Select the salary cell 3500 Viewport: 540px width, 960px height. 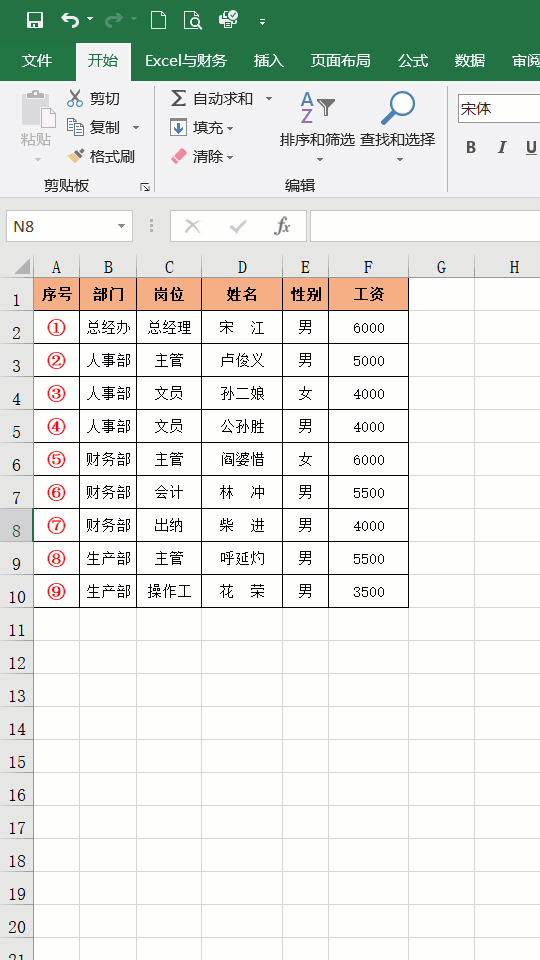pos(368,592)
